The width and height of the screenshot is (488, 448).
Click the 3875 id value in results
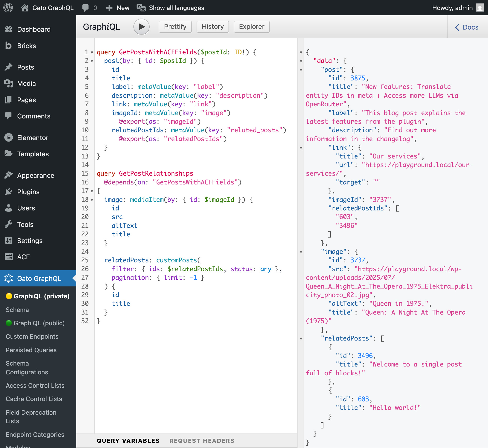pos(358,78)
